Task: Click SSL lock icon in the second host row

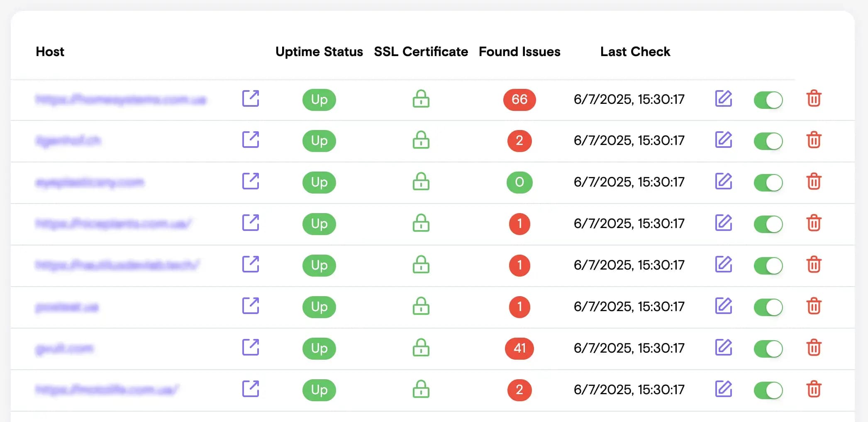Action: (x=421, y=140)
